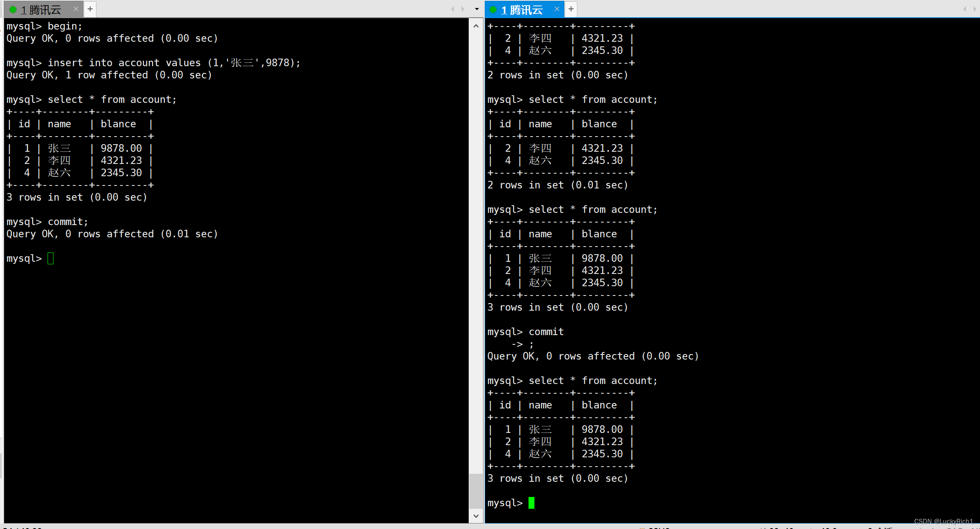
Task: Click 'Query OK, 0 rows affected (0.01 sec)' line
Action: [x=112, y=234]
